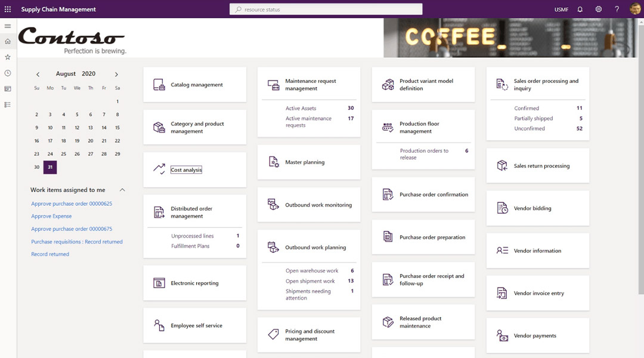This screenshot has height=358, width=644.
Task: Open Favorites star in the sidebar
Action: pyautogui.click(x=8, y=57)
